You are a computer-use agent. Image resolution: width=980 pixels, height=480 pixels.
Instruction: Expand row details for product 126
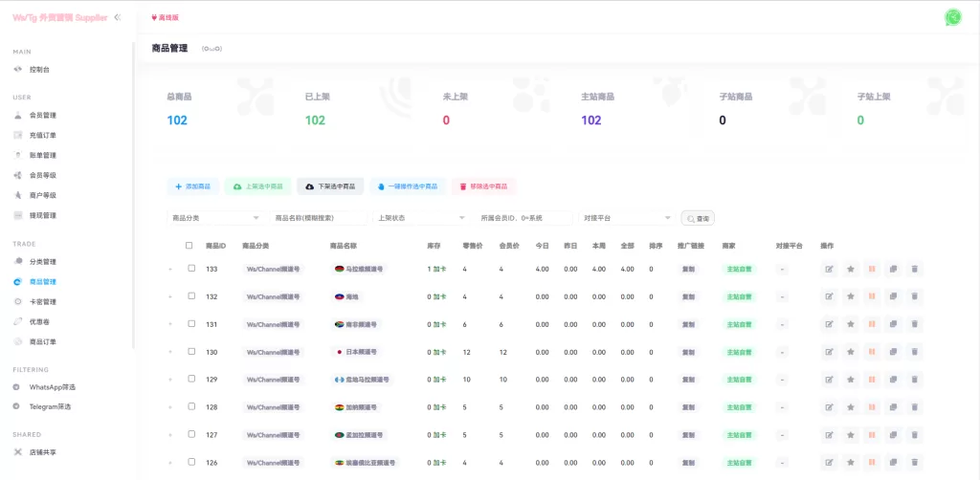[170, 463]
